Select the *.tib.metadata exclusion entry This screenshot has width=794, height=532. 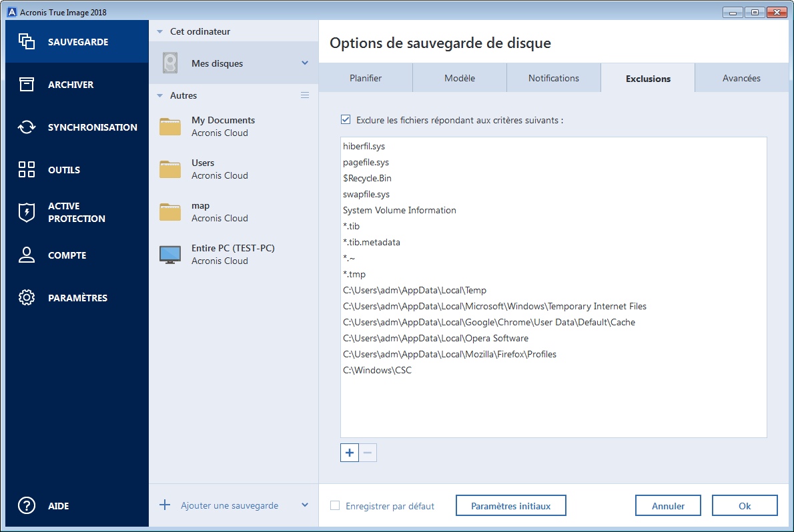click(x=554, y=242)
